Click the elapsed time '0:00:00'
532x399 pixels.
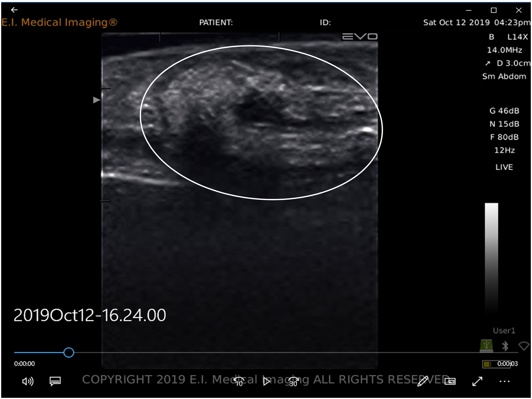[24, 364]
